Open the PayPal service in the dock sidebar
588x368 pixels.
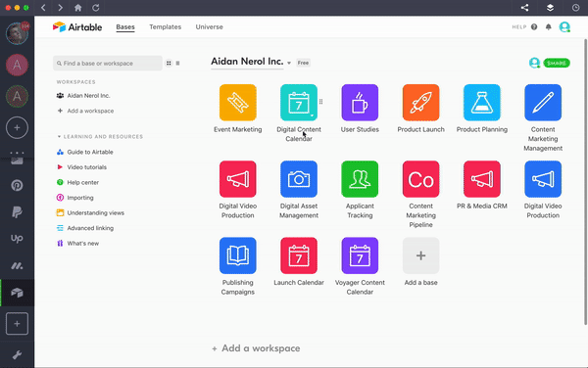click(17, 211)
